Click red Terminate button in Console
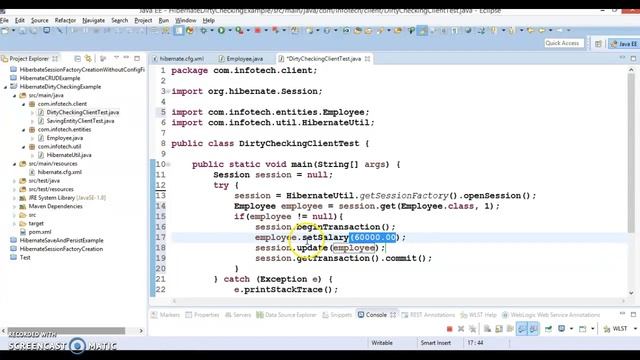640x360 pixels. click(x=449, y=329)
